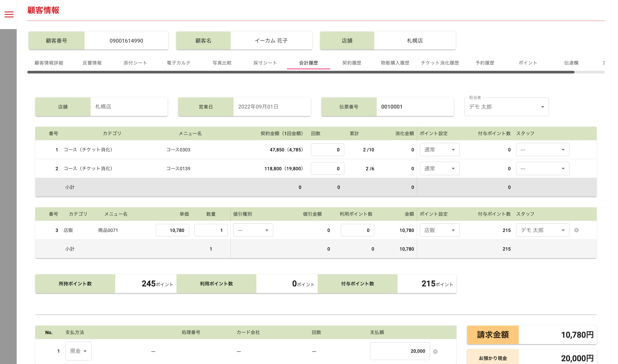Click the 支払額 field showing 20,000
The height and width of the screenshot is (364, 618).
400,351
